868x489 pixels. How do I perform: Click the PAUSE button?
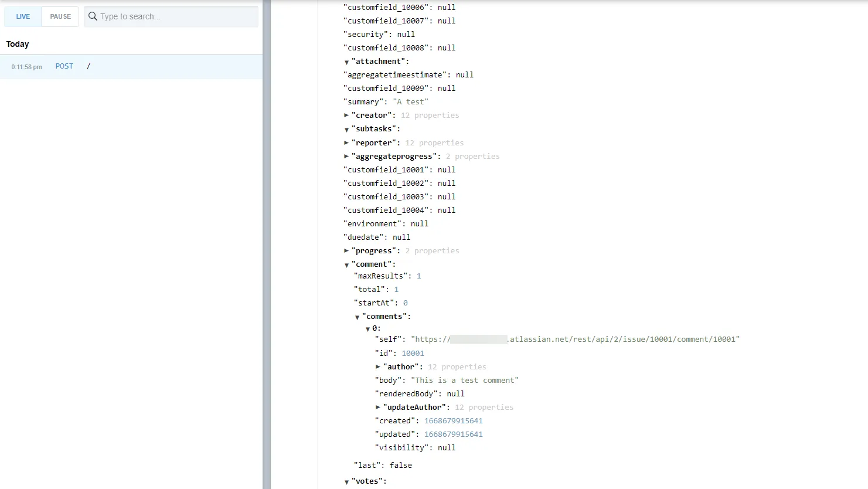click(60, 16)
